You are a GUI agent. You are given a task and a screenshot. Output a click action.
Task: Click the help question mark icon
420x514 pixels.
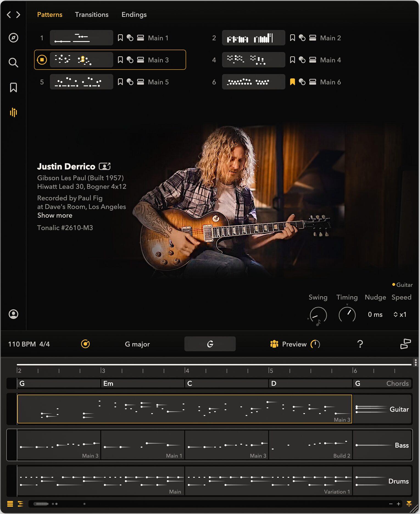coord(360,344)
